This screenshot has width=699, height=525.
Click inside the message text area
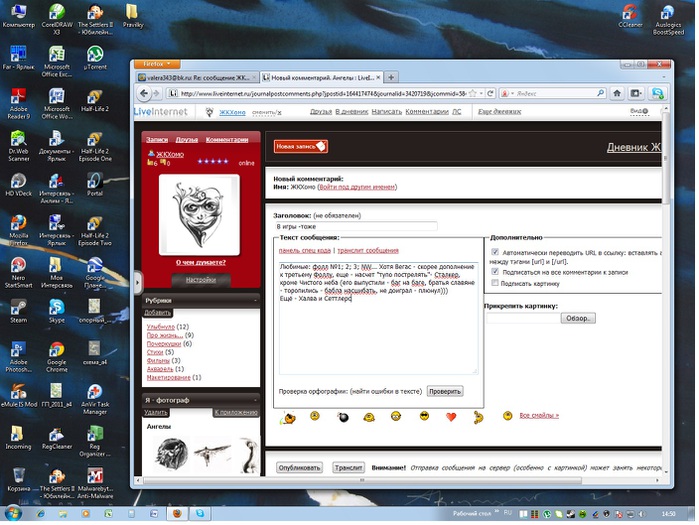(x=378, y=318)
